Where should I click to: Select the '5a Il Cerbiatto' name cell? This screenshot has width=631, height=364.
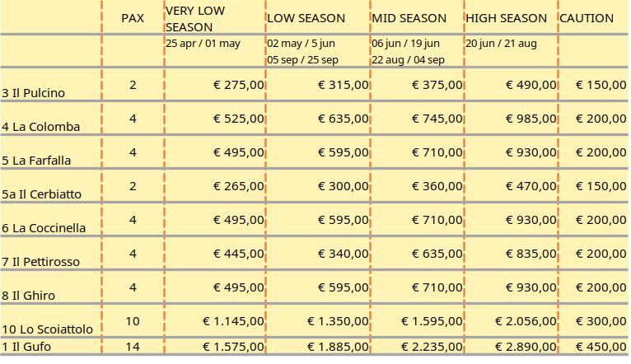pos(42,194)
